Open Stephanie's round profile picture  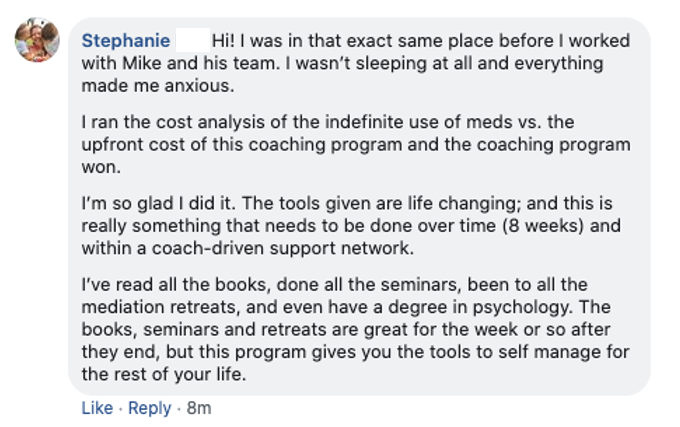37,40
